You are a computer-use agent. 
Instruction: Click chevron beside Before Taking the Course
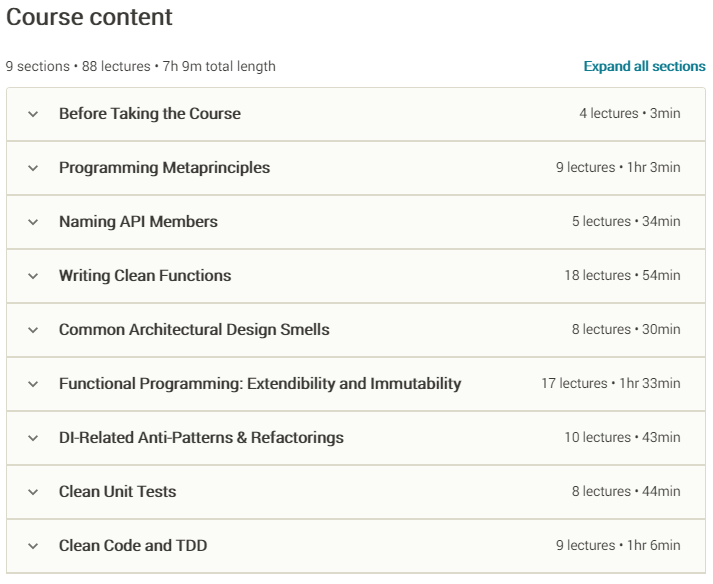(33, 114)
